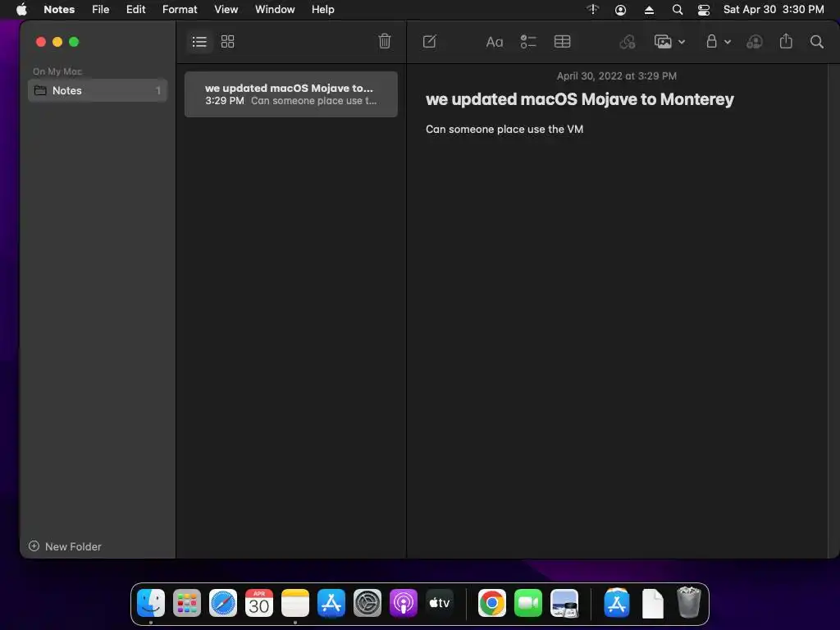This screenshot has height=630, width=840.
Task: Click the antenna status icon in menu bar
Action: pyautogui.click(x=592, y=9)
